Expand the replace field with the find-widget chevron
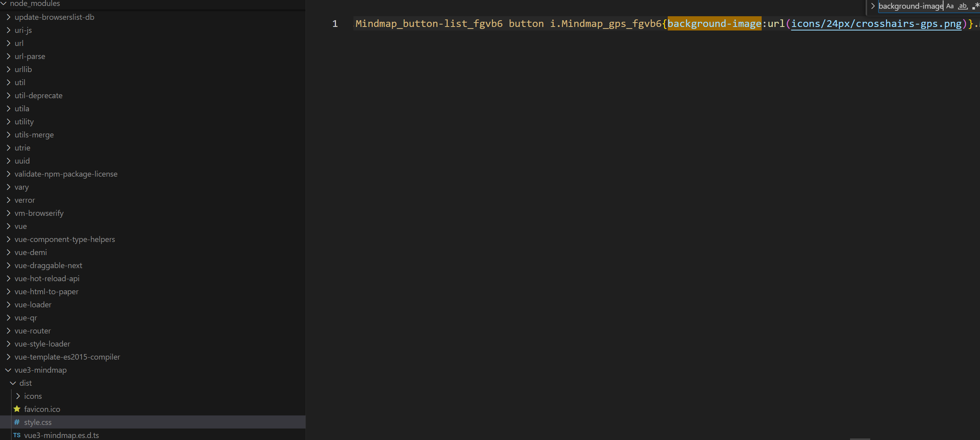 coord(872,6)
